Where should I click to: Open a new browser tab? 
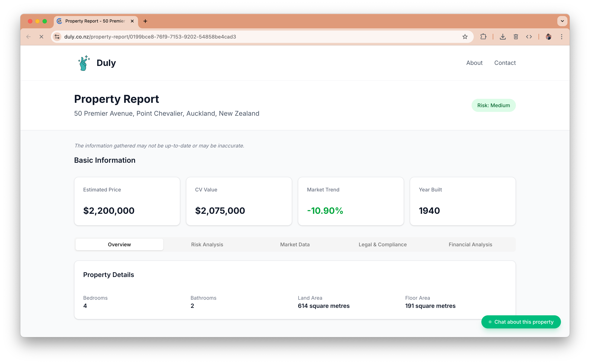145,21
